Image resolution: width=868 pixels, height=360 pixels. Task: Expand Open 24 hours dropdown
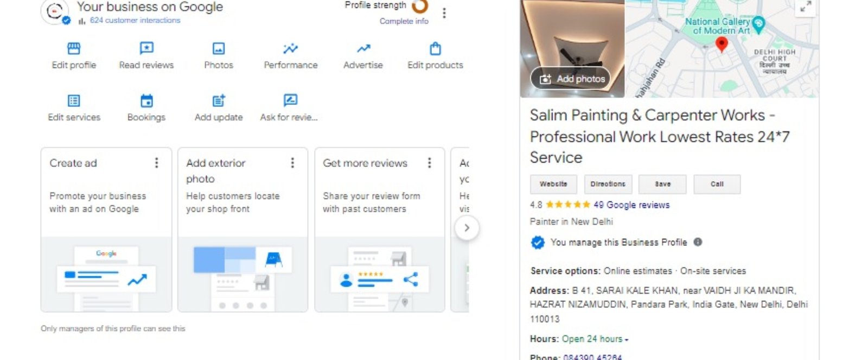click(595, 339)
